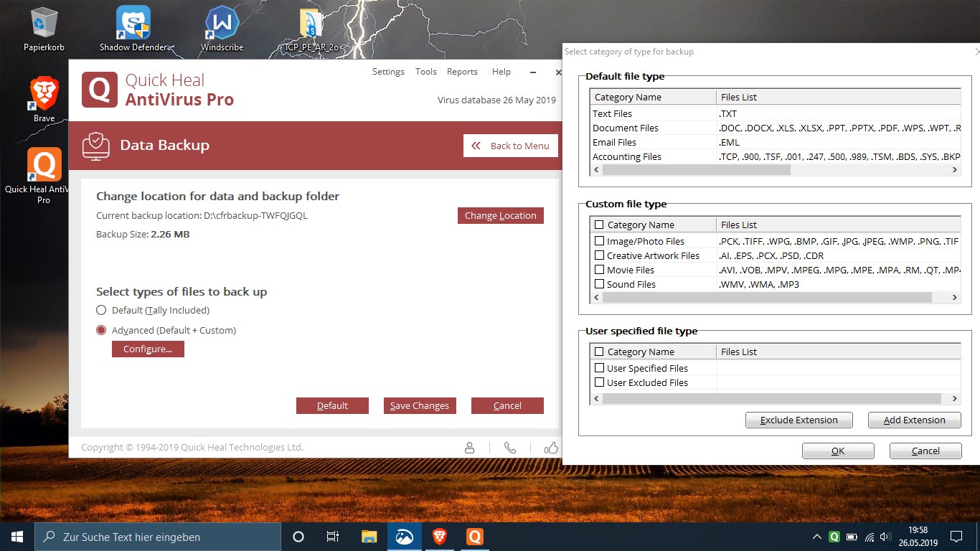980x551 pixels.
Task: Click the phone support icon in the Quick Heal footer
Action: [x=510, y=448]
